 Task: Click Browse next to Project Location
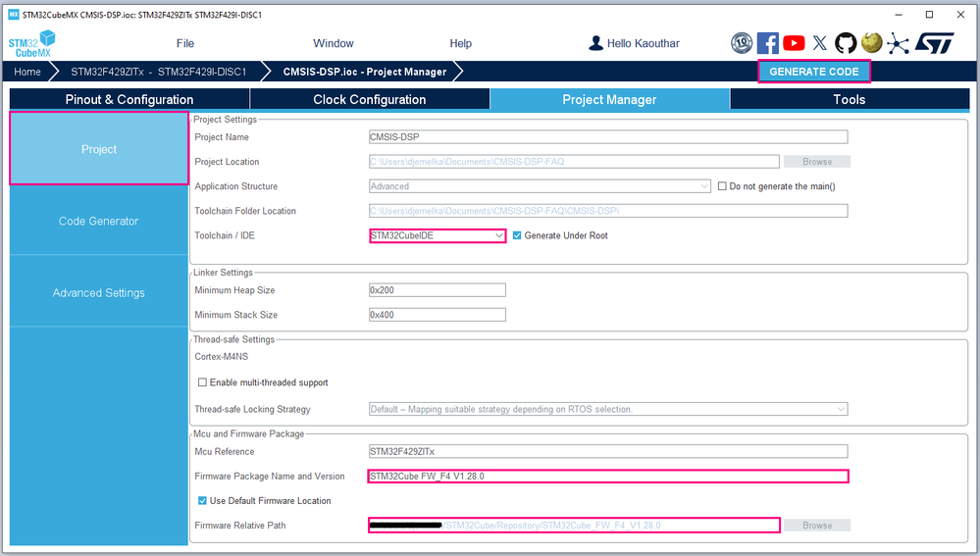coord(817,161)
